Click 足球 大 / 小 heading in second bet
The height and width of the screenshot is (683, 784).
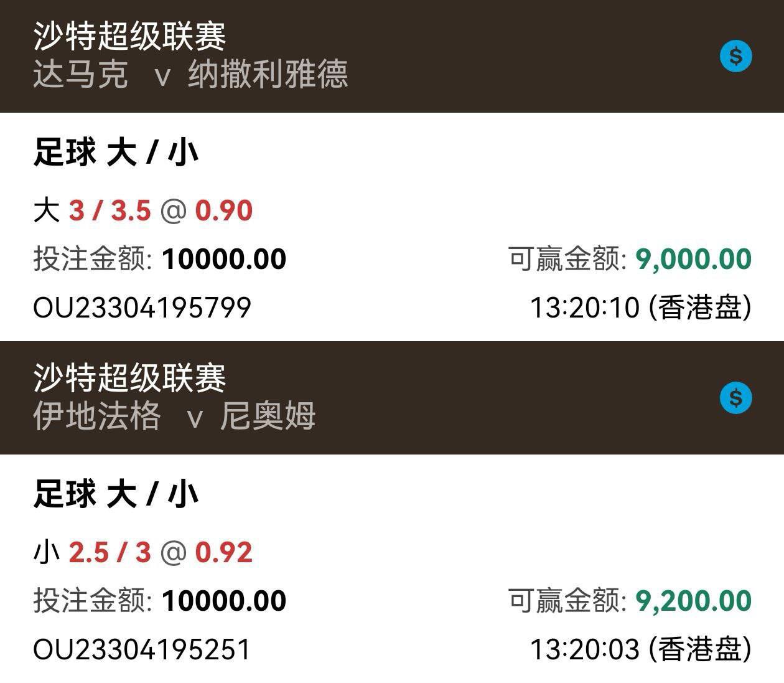(x=116, y=495)
